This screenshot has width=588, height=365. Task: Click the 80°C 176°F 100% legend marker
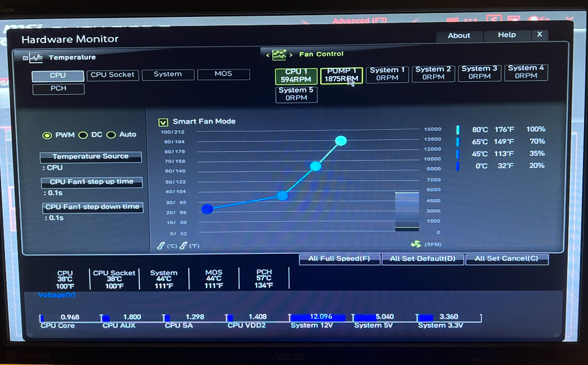pos(458,130)
